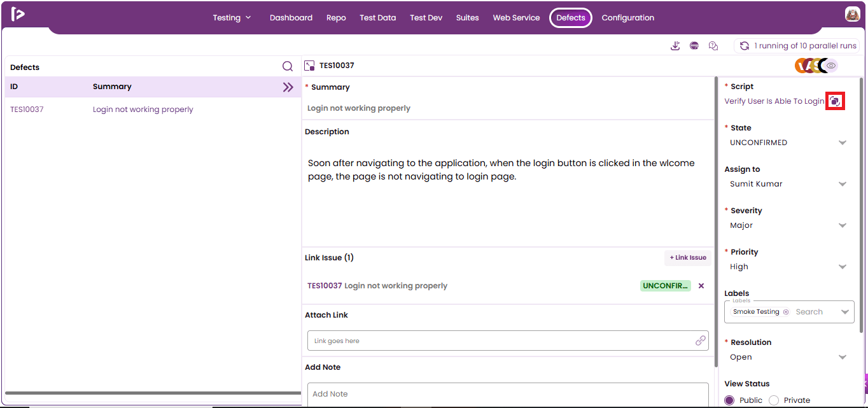This screenshot has height=408, width=868.
Task: Click the Add Note text field
Action: 508,394
